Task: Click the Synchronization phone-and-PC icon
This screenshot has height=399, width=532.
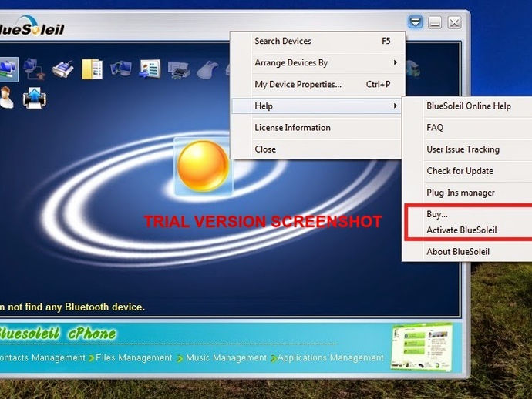Action: (x=121, y=69)
